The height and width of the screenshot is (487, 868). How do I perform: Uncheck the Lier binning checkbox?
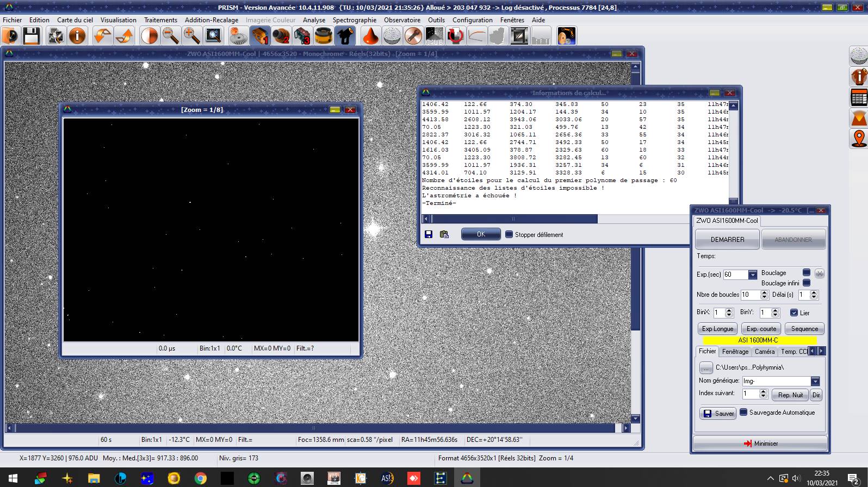tap(794, 313)
